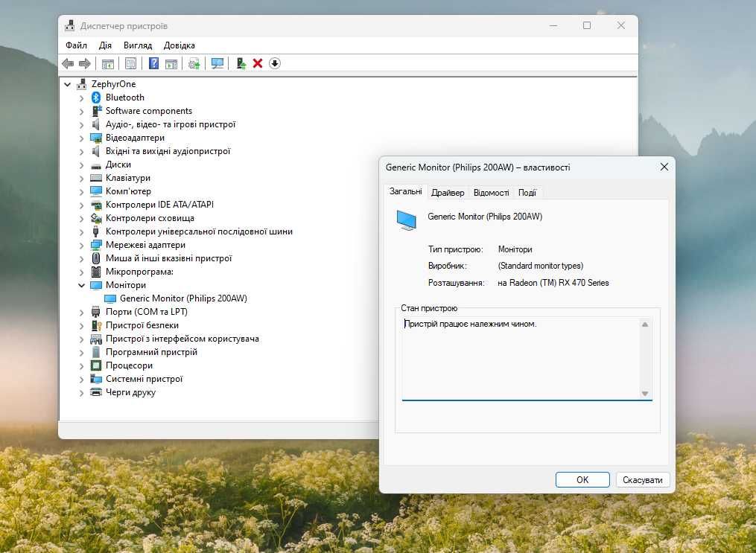
Task: Click the Миша й інші вказівні пристрої icon
Action: (x=96, y=258)
